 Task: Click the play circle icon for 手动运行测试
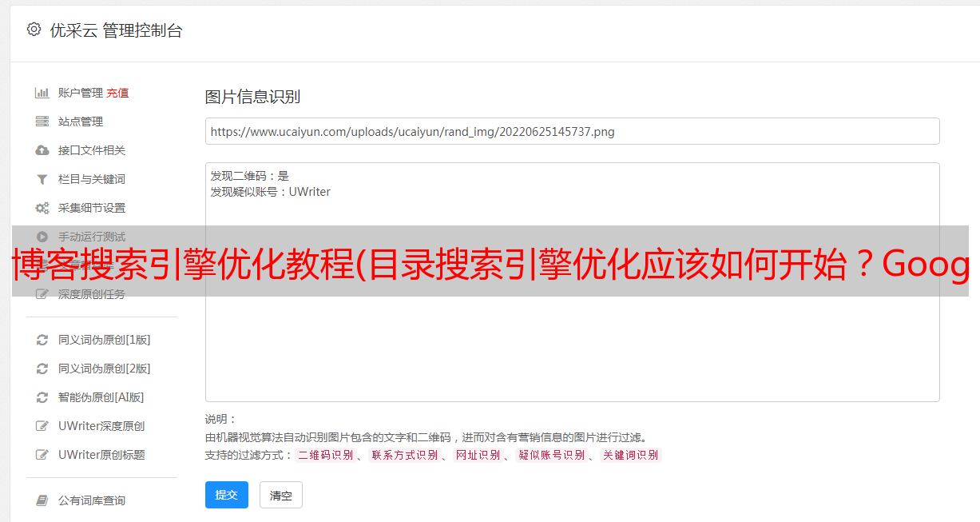point(42,237)
